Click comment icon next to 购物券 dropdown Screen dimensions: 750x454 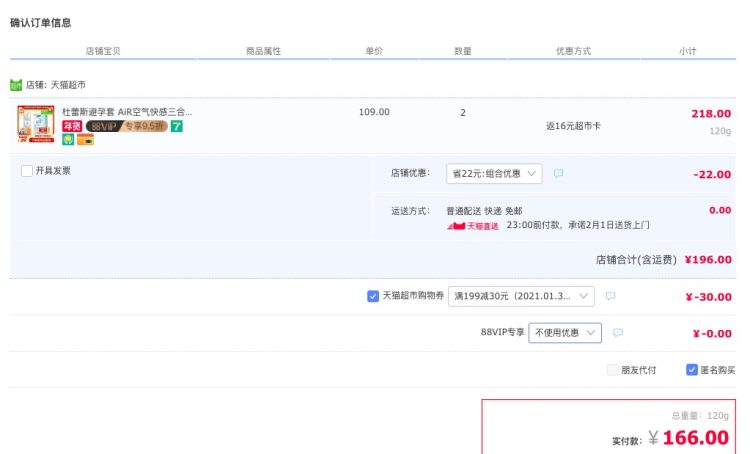(610, 296)
